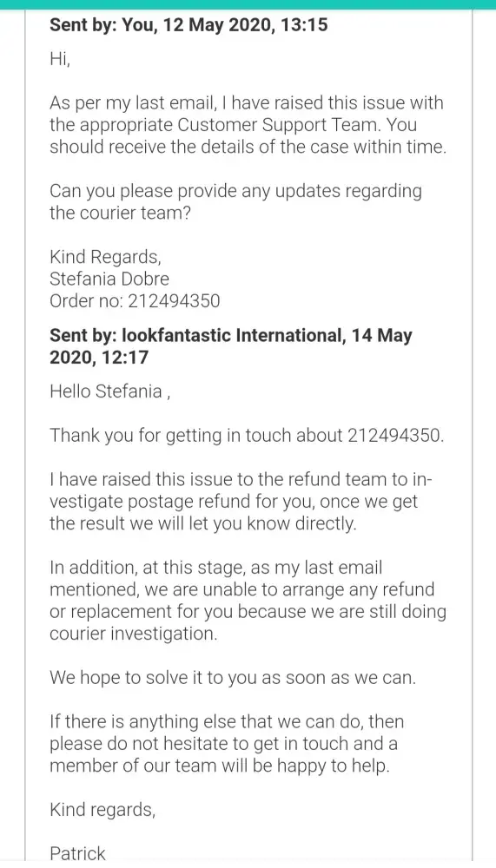This screenshot has width=496, height=868.
Task: Click the 'Can you please provide any updates' paragraph
Action: [x=235, y=202]
